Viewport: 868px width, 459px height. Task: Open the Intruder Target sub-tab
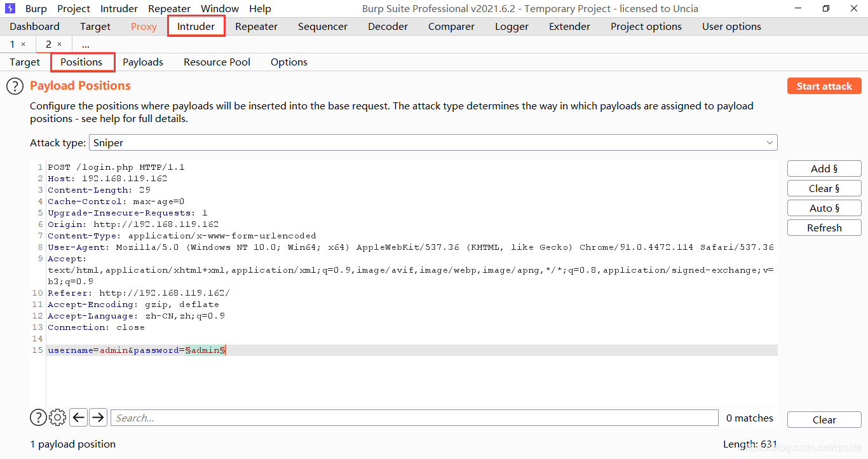(25, 62)
